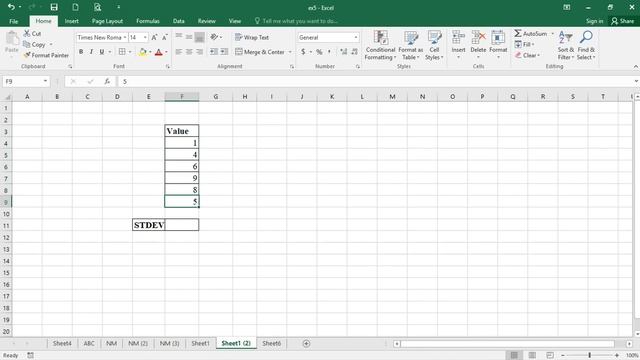This screenshot has height=360, width=640.
Task: Click the zoom slider handle
Action: pos(589,355)
